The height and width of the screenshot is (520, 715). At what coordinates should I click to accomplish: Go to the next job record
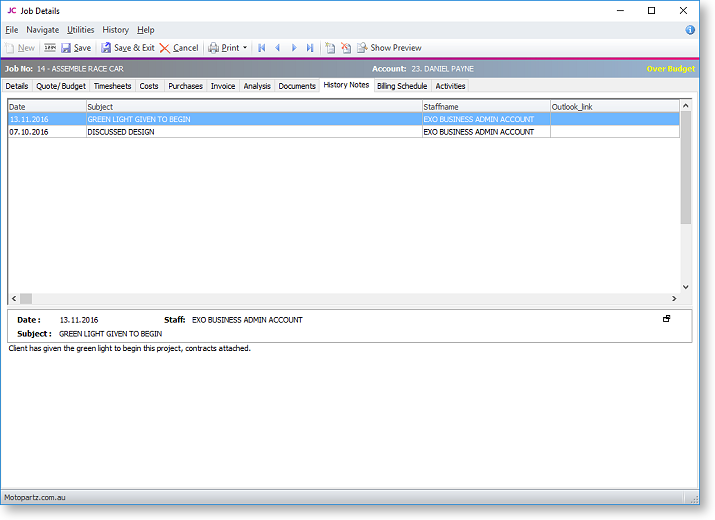(294, 48)
